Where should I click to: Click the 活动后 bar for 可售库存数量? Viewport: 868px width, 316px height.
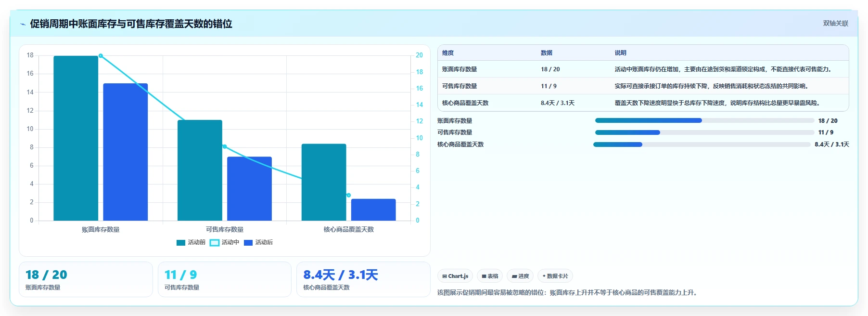249,188
